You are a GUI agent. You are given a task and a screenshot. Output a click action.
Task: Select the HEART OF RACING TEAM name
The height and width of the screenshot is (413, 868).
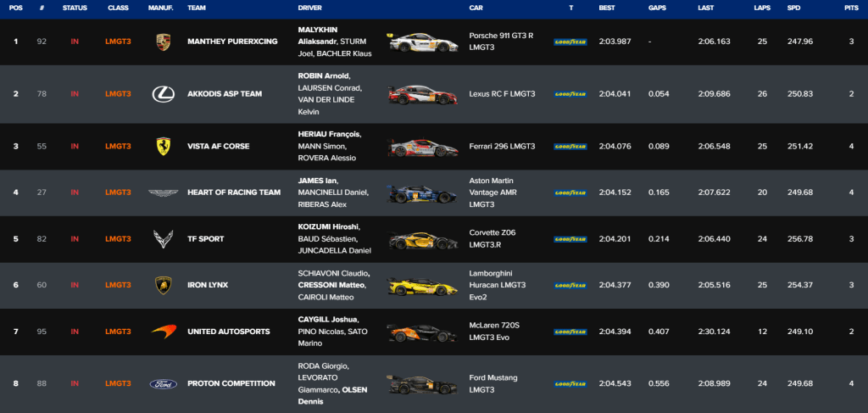[x=234, y=193]
